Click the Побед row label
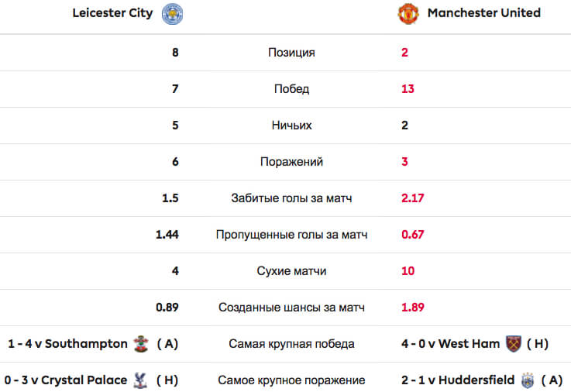Image resolution: width=571 pixels, height=392 pixels. pyautogui.click(x=291, y=89)
